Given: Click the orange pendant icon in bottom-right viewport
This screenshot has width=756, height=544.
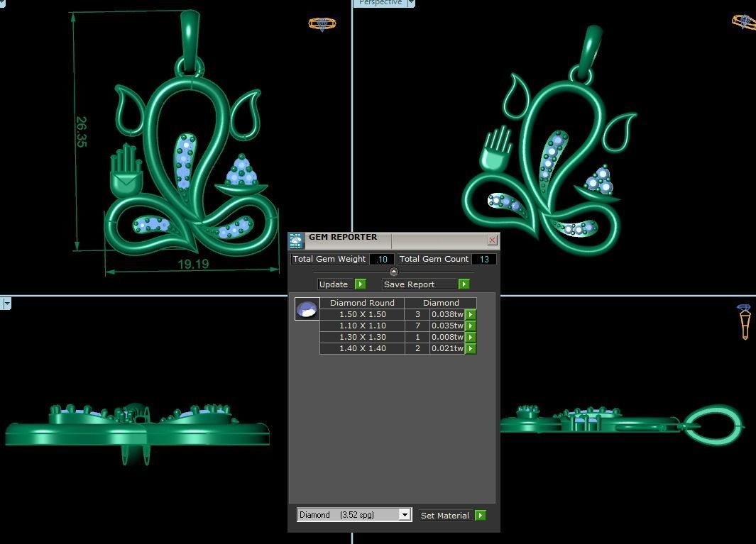Looking at the screenshot, I should click(x=745, y=322).
